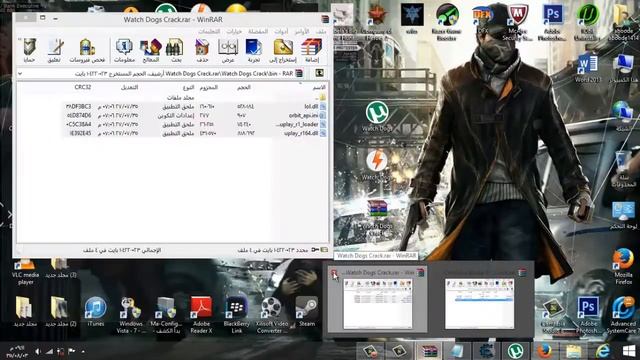Click the Windows Start button

pos(629,351)
